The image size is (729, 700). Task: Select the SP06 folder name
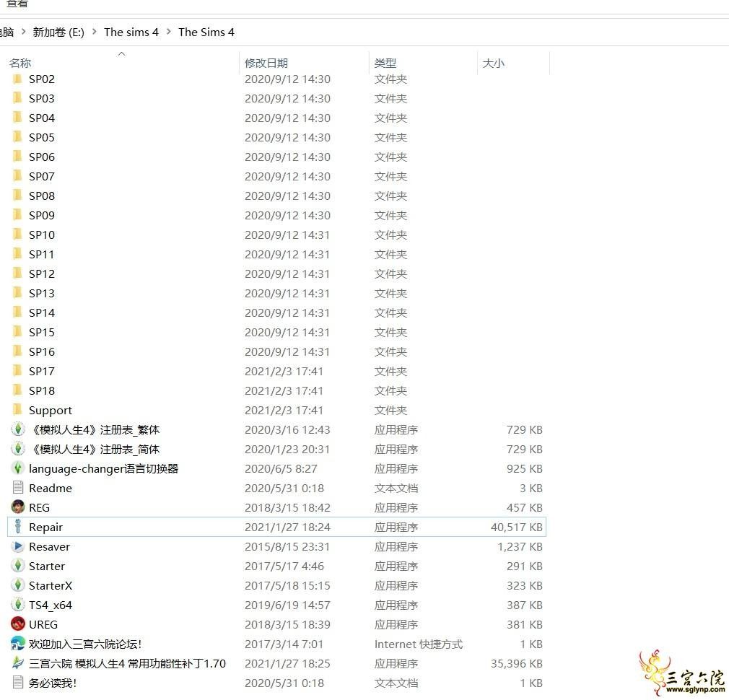point(42,157)
